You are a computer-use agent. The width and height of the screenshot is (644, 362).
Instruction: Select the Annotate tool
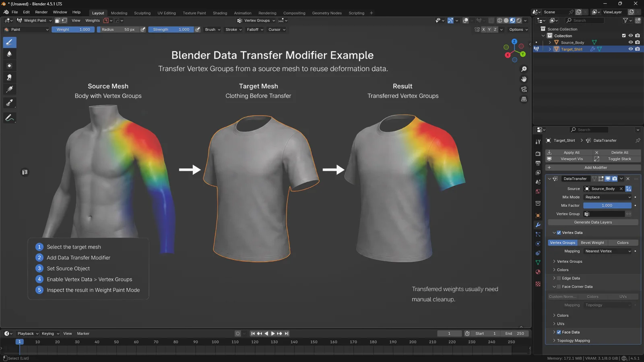click(x=10, y=118)
